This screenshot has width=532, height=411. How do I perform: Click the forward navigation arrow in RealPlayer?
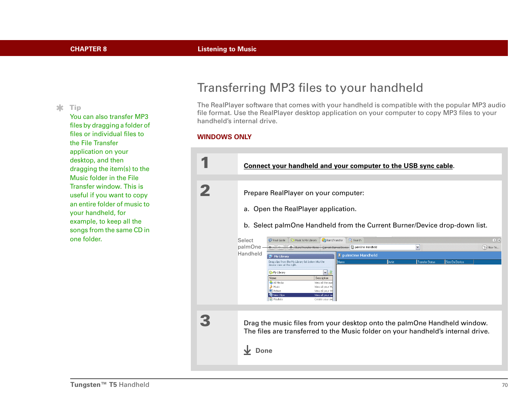281,247
